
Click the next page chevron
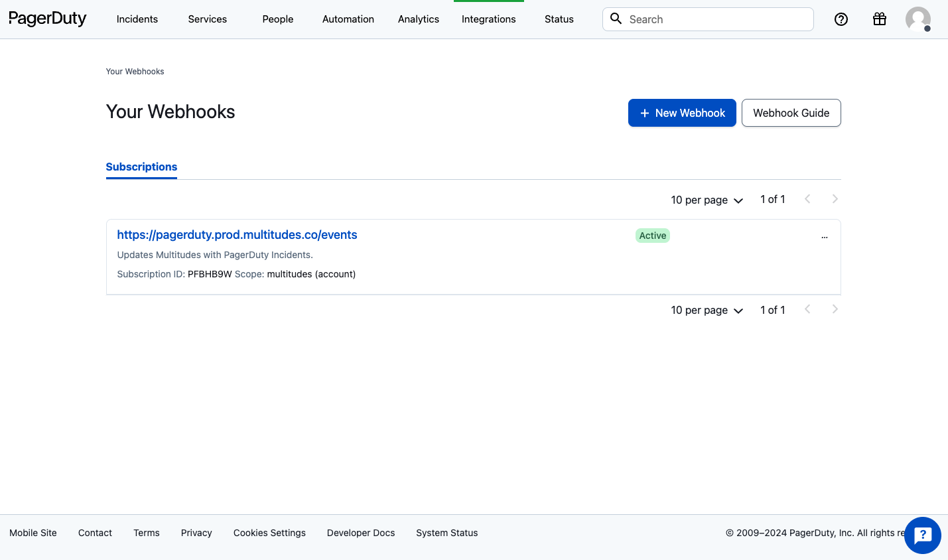[x=835, y=198]
